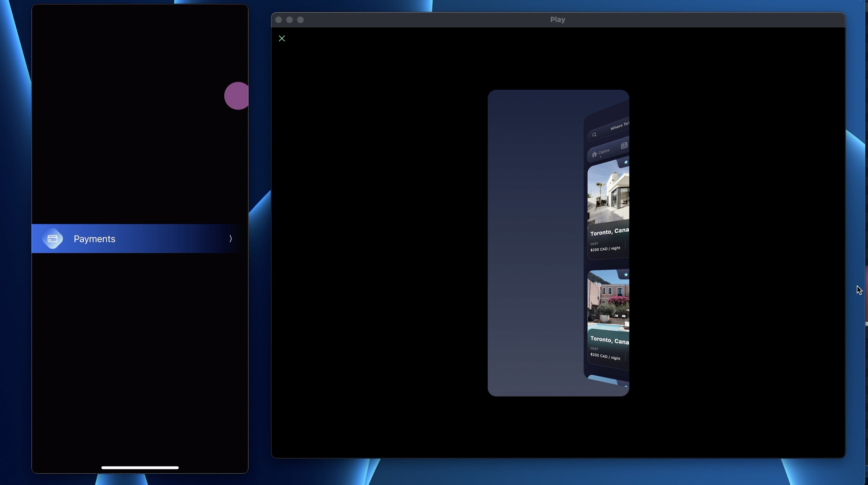Open the Payments label text
Screen dimensions: 868x485
click(x=94, y=239)
